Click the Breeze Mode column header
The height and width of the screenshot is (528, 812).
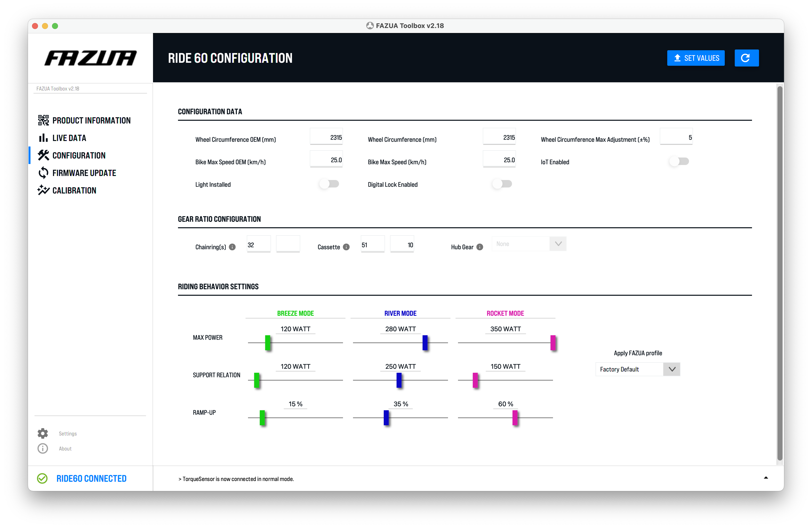[295, 313]
